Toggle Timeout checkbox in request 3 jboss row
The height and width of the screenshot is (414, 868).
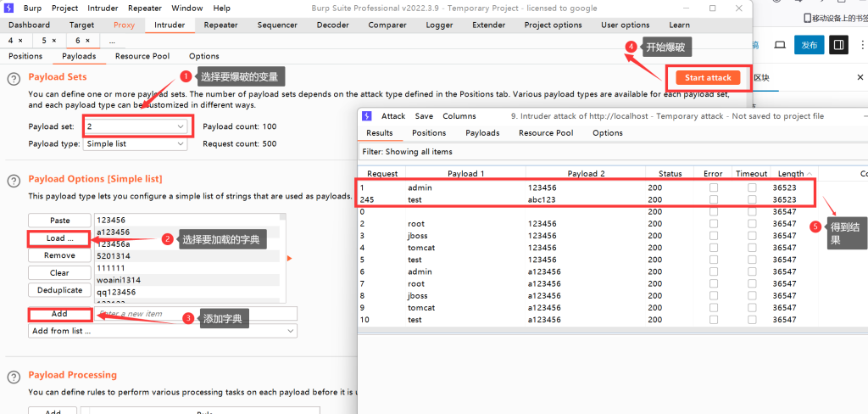point(752,236)
